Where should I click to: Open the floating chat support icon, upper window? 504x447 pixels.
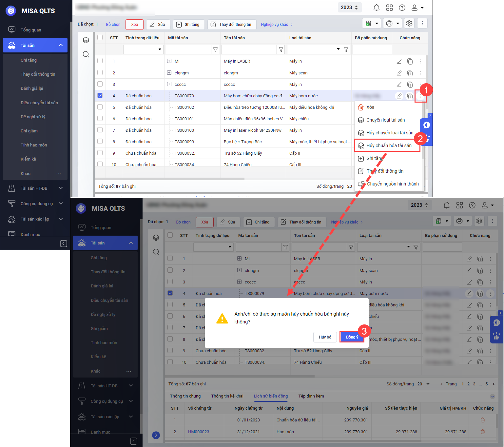(426, 125)
